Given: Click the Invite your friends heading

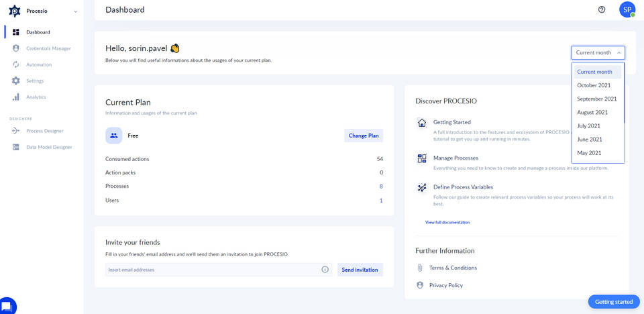Looking at the screenshot, I should pyautogui.click(x=133, y=242).
